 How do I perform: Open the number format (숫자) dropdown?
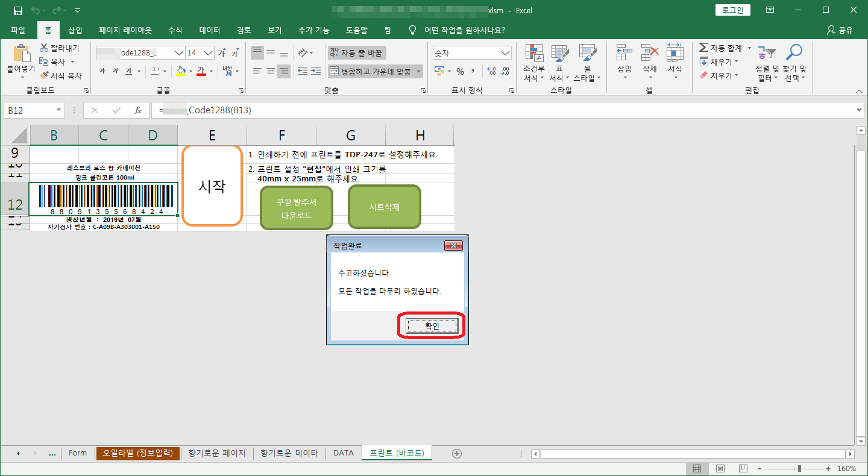[505, 53]
